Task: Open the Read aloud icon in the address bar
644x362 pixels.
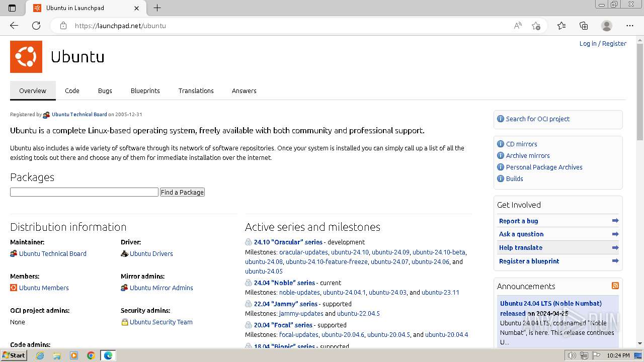Action: pyautogui.click(x=518, y=26)
